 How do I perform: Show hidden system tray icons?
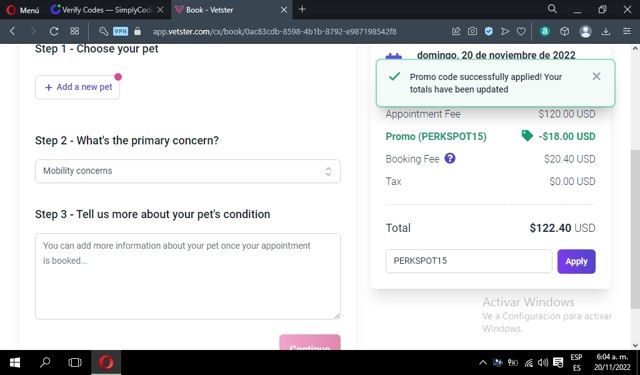(483, 362)
